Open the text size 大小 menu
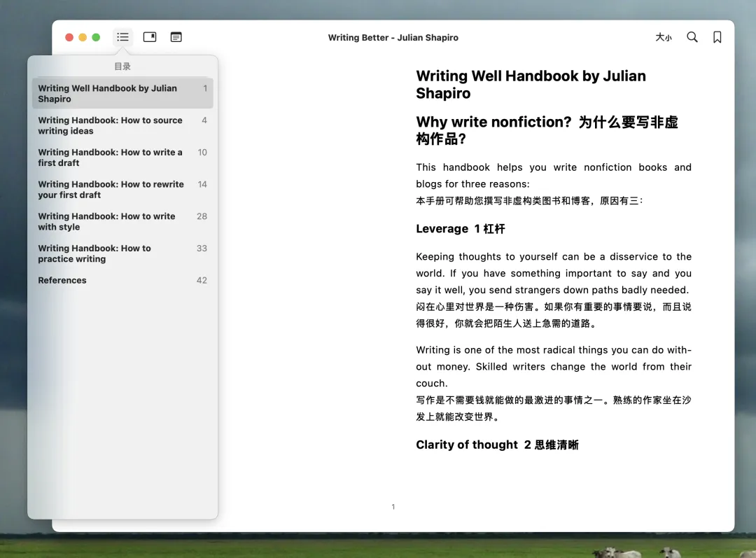The height and width of the screenshot is (558, 756). point(664,37)
